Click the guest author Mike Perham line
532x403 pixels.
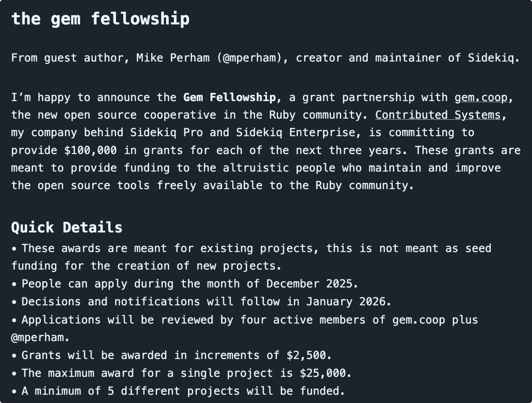coord(265,58)
